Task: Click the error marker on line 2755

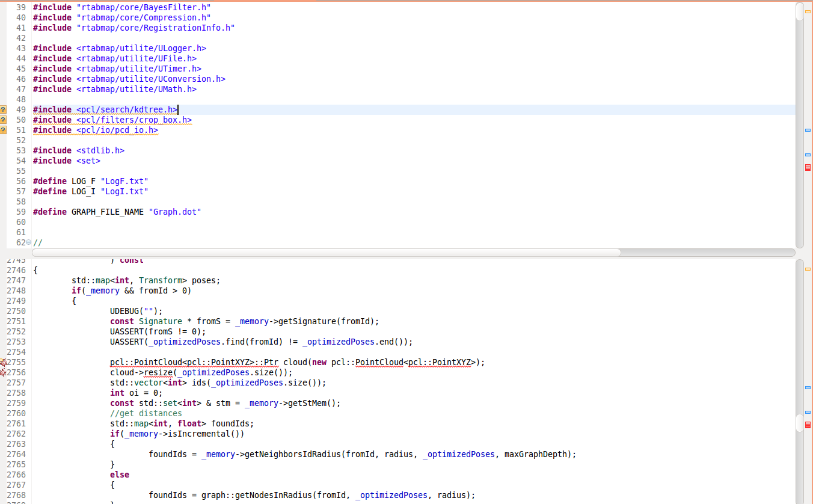Action: [x=3, y=362]
